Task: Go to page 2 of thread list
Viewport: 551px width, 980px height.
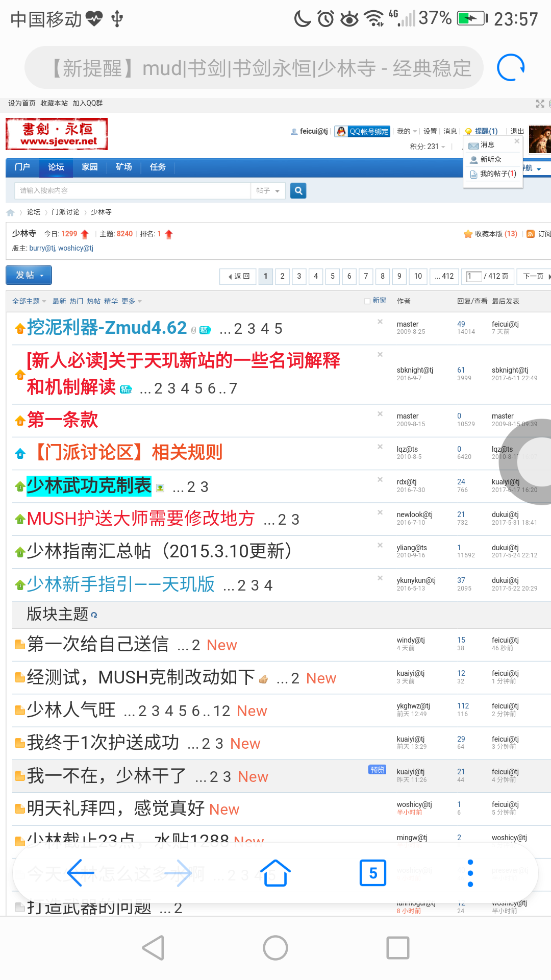Action: [x=282, y=276]
